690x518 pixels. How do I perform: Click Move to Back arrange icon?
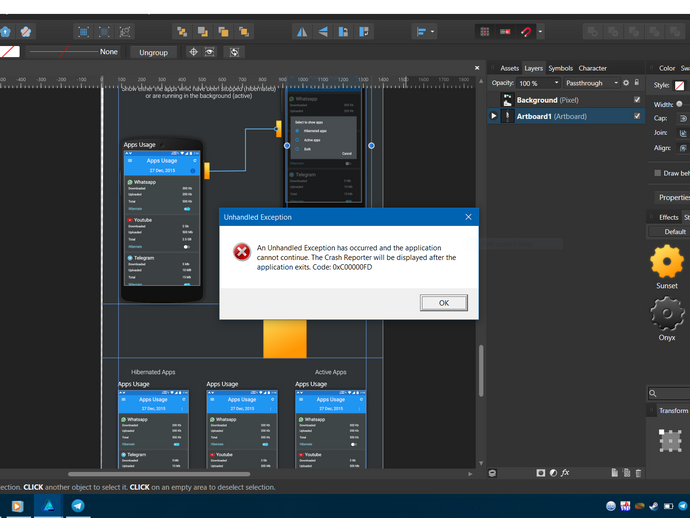point(182,32)
